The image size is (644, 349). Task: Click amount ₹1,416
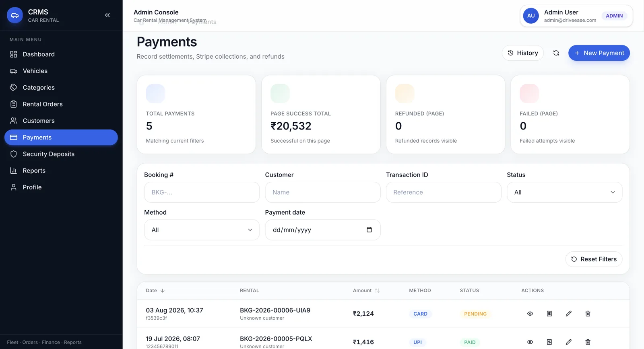coord(363,342)
